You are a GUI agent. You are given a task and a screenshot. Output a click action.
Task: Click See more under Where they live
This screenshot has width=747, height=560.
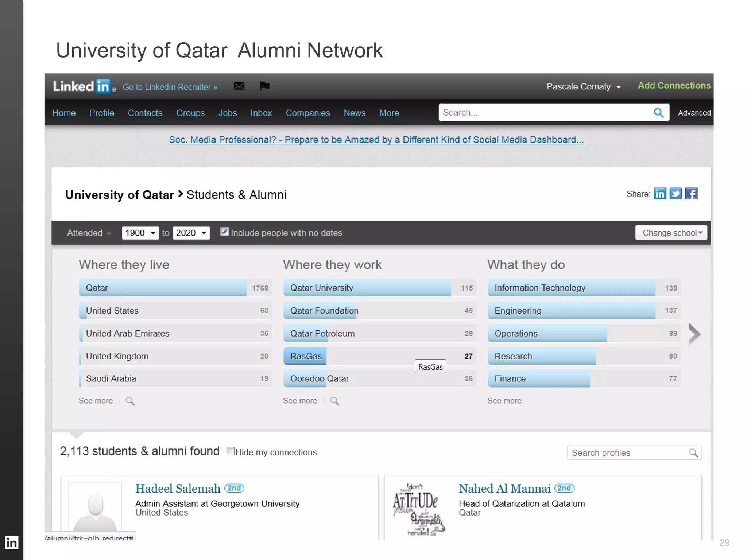click(x=96, y=401)
